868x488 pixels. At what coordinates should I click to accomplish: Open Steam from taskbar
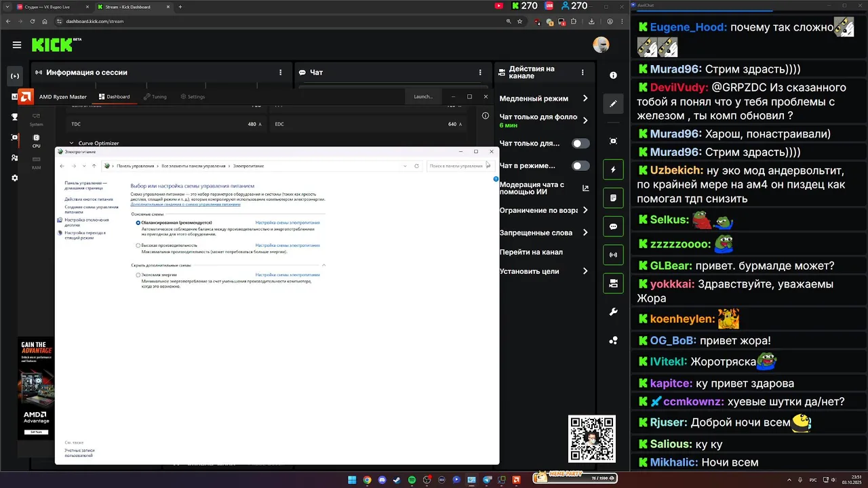tap(397, 480)
